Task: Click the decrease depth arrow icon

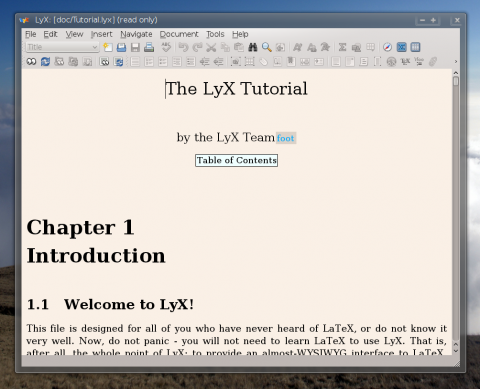Action: [218, 62]
